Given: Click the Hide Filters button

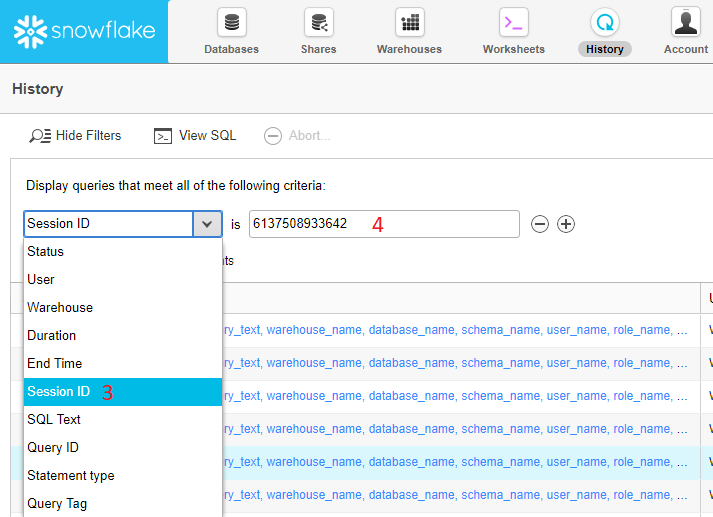Looking at the screenshot, I should point(76,136).
